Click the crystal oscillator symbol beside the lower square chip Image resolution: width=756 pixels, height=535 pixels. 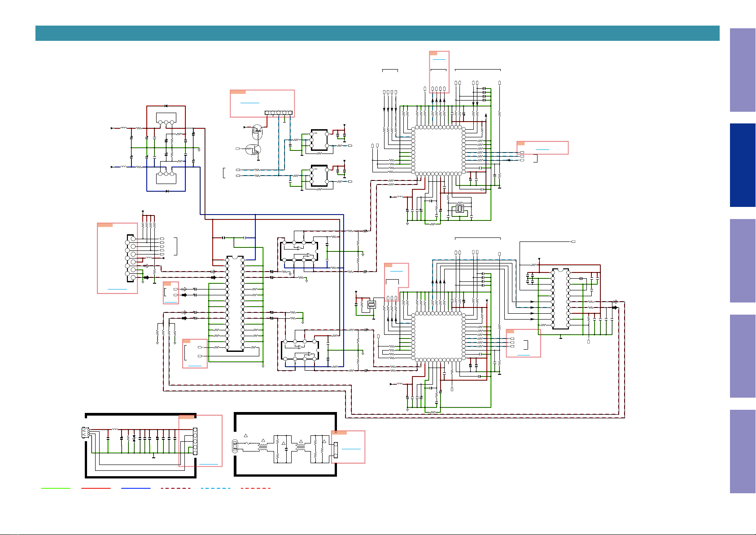coord(371,305)
